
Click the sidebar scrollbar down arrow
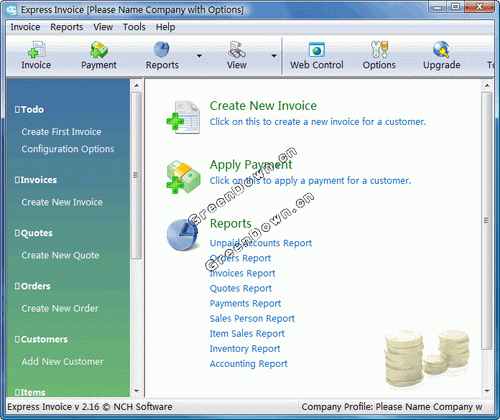pos(136,391)
